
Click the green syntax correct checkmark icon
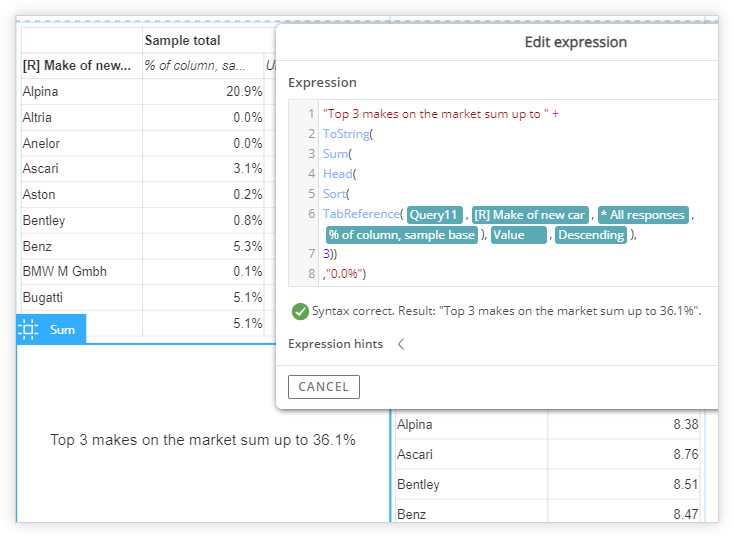tap(299, 311)
